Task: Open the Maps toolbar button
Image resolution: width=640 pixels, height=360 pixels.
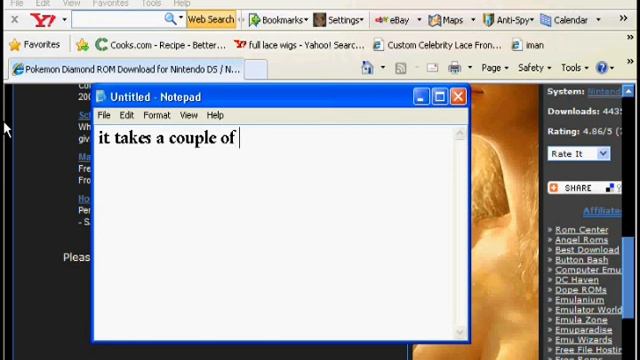Action: coord(446,20)
